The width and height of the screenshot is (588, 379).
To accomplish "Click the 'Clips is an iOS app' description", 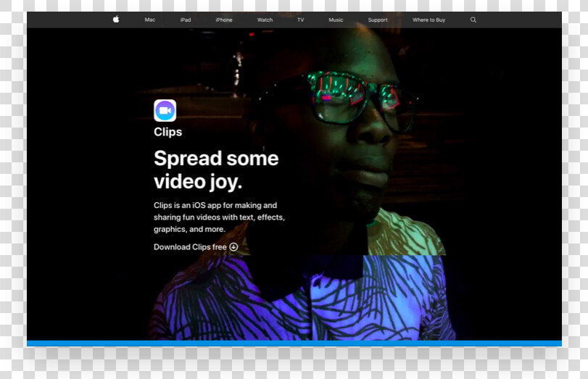I will coord(220,217).
